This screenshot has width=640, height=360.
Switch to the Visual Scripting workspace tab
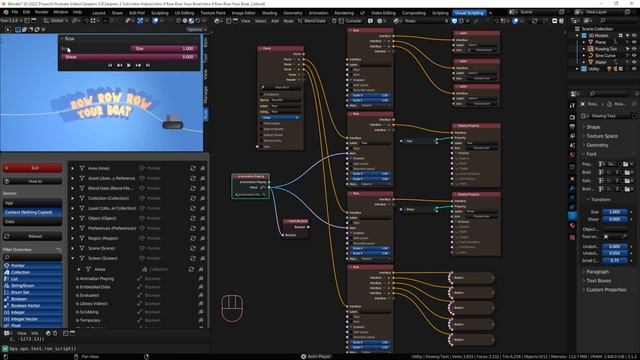469,13
